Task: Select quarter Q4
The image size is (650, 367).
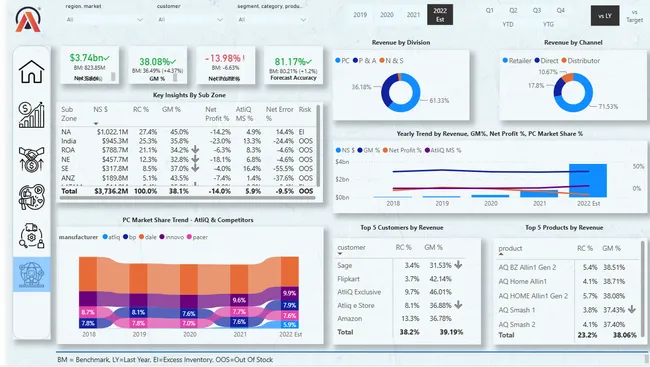Action: (x=560, y=10)
